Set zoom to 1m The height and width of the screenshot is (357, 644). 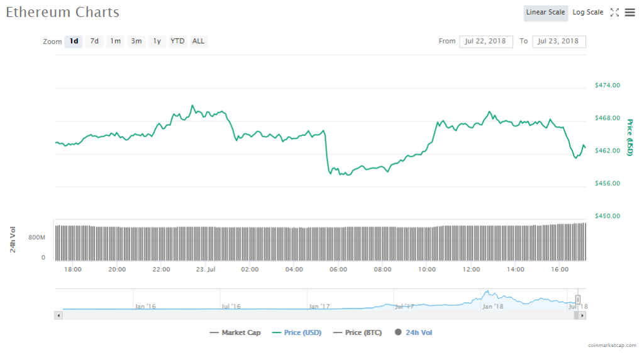115,42
